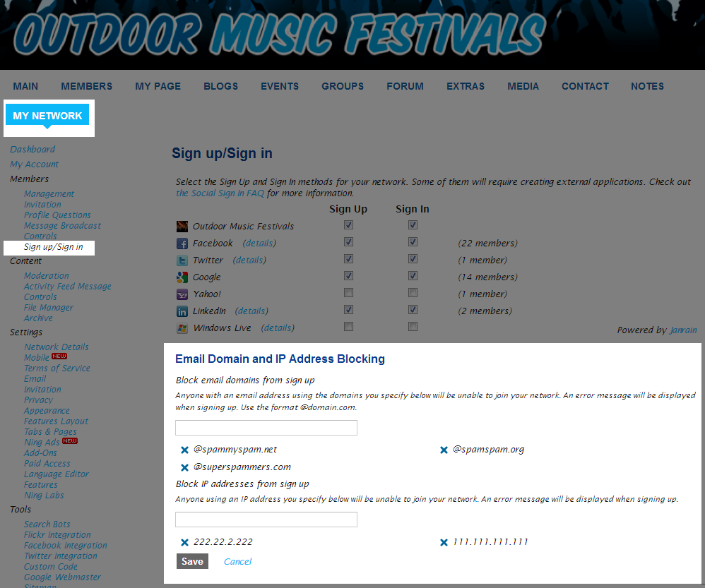Open Language Editor in sidebar
Viewport: 705px width, 588px height.
57,474
